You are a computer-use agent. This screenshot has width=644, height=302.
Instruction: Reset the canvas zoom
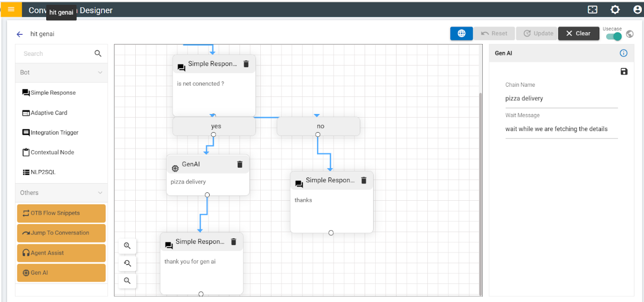coord(127,263)
